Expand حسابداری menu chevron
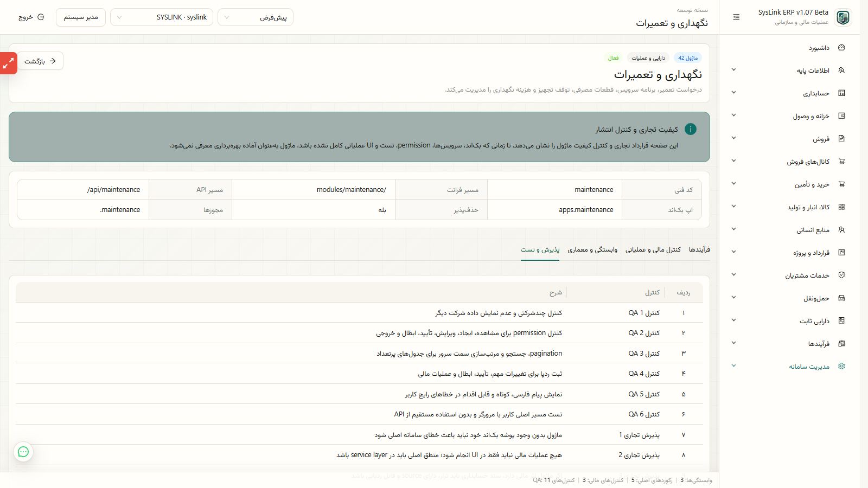 click(x=733, y=93)
